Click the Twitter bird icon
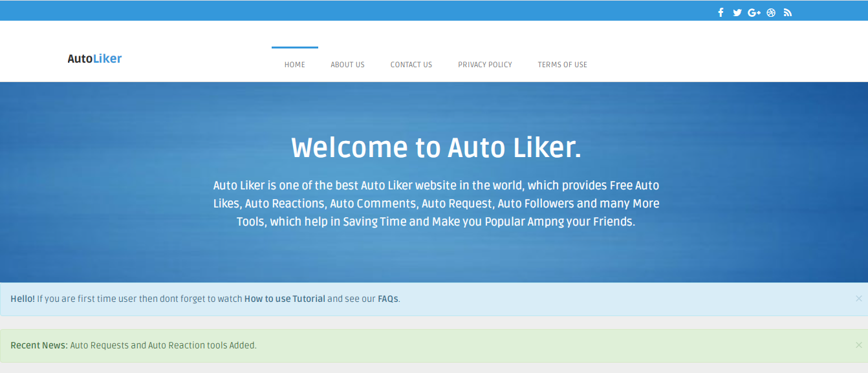 [737, 12]
